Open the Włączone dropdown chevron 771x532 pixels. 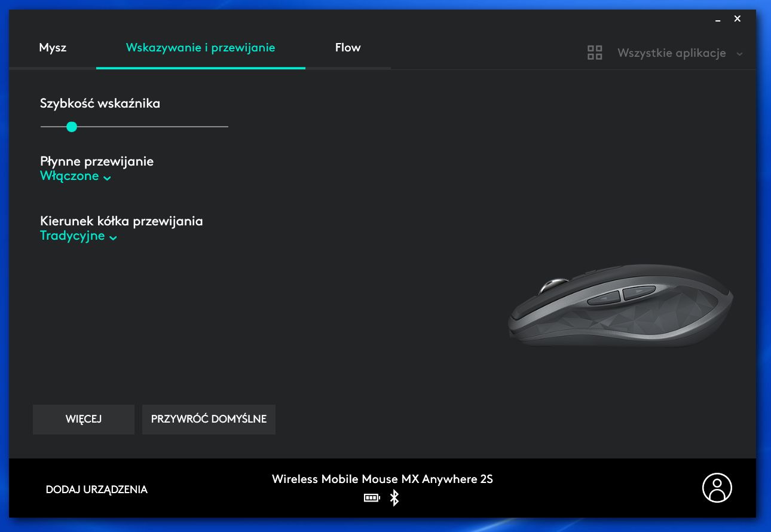[x=107, y=178]
